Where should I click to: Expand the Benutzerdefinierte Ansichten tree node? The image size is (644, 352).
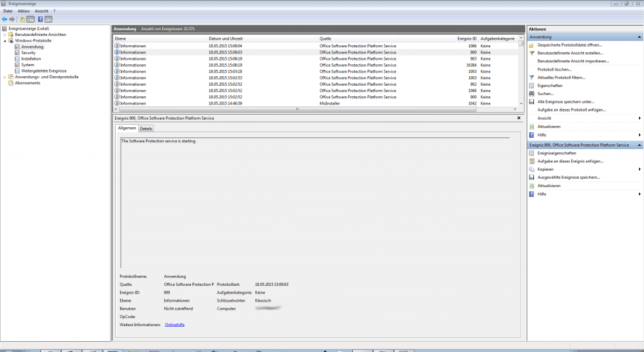point(5,35)
